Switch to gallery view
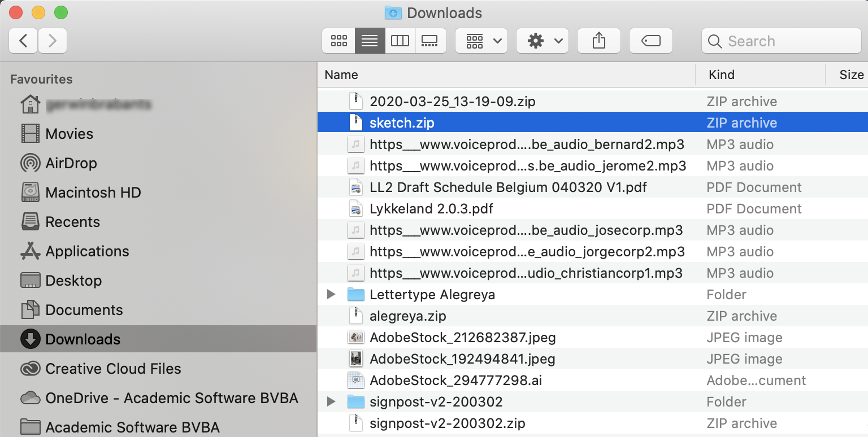 pos(431,41)
